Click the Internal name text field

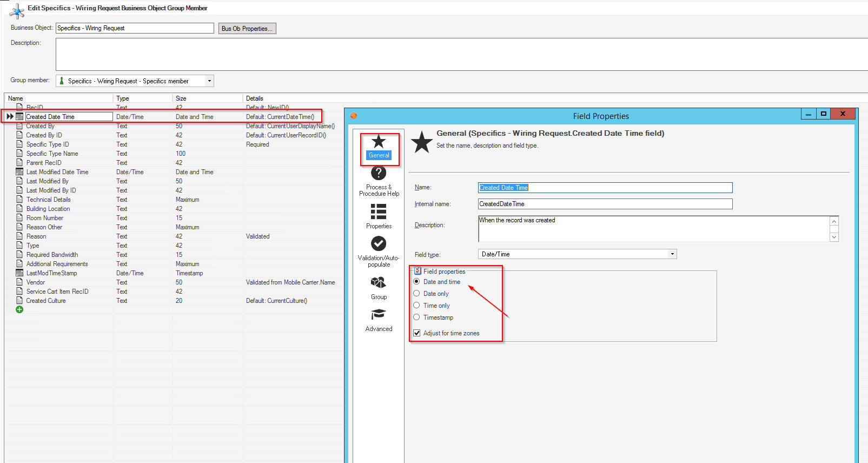605,204
